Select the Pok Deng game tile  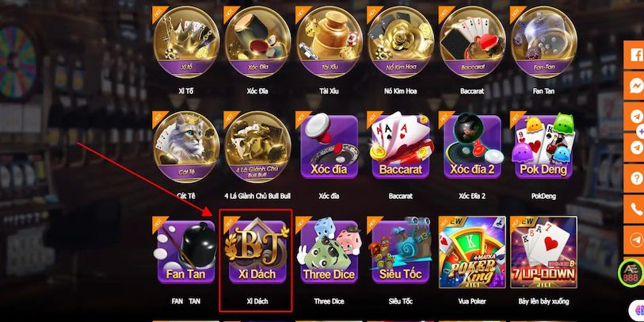[x=543, y=147]
